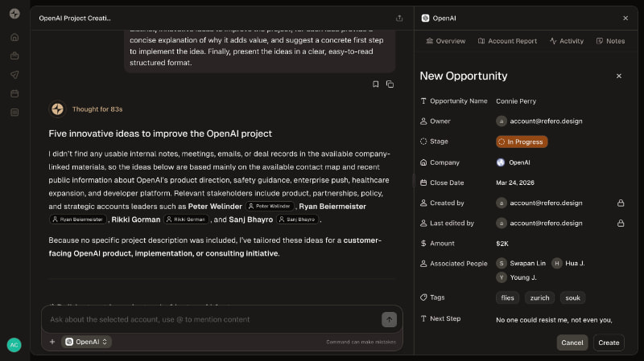Click the zurich tag
This screenshot has height=361, width=644.
539,297
